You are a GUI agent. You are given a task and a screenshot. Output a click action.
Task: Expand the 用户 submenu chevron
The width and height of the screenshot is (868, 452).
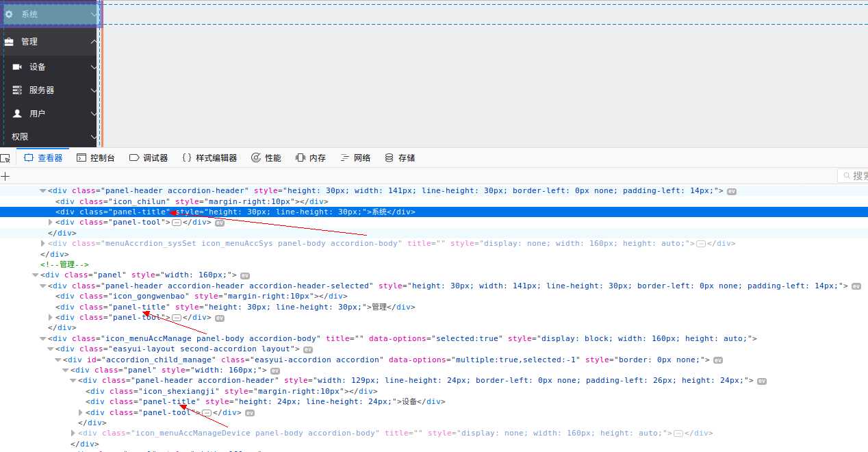94,114
